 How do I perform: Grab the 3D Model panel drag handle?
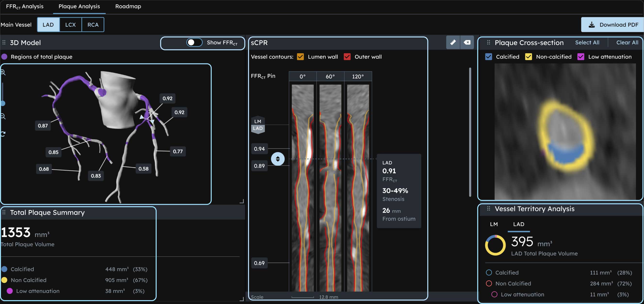tap(4, 42)
